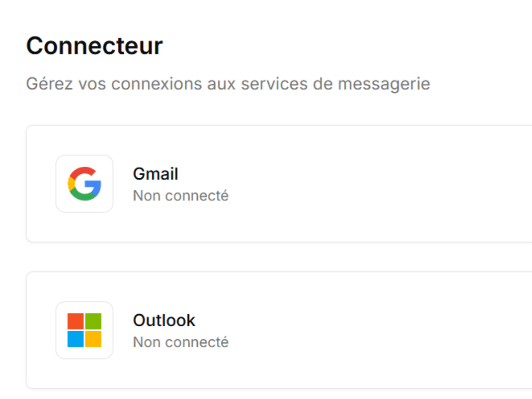
Task: Click "Non connecté" under Outlook
Action: (180, 341)
